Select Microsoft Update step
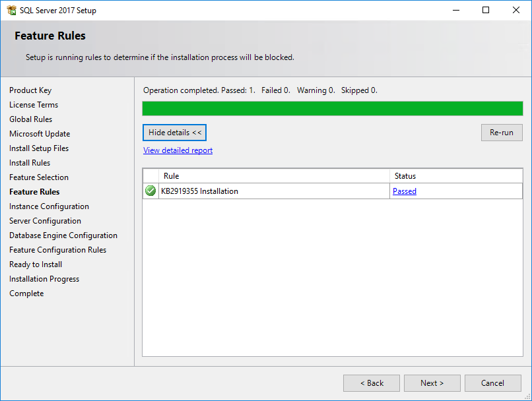The image size is (532, 401). (x=40, y=134)
